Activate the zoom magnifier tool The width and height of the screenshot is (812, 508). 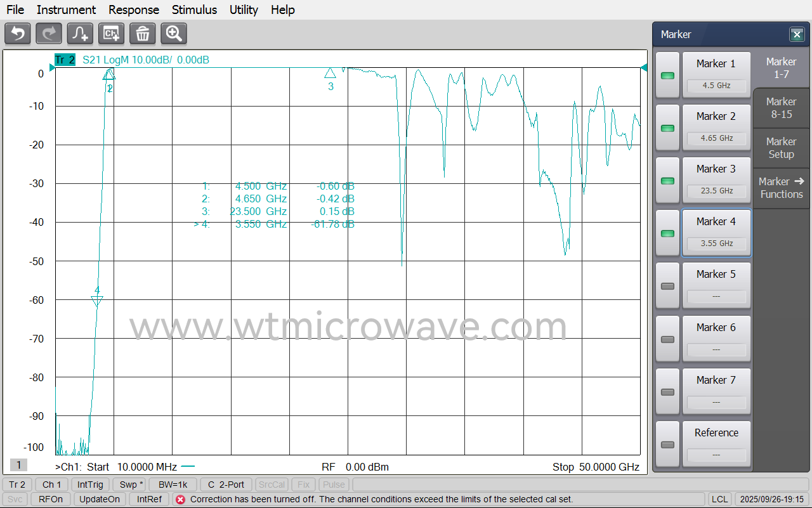[x=173, y=34]
